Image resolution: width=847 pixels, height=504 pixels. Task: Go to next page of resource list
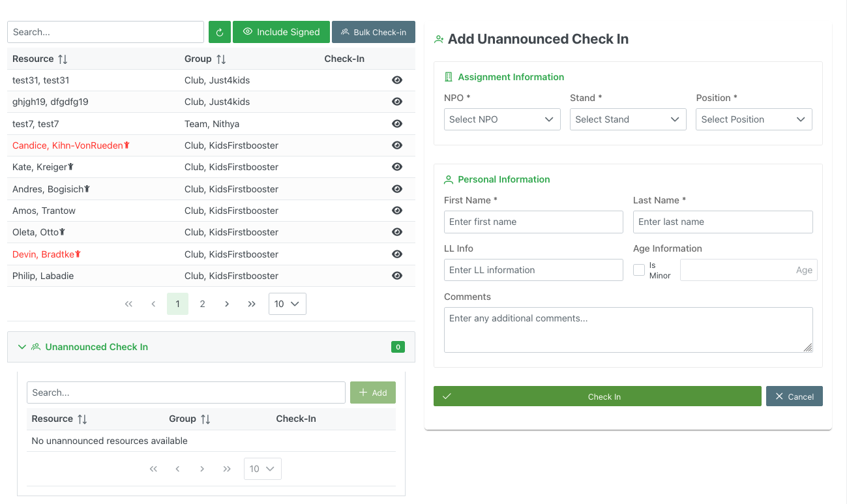click(x=227, y=304)
